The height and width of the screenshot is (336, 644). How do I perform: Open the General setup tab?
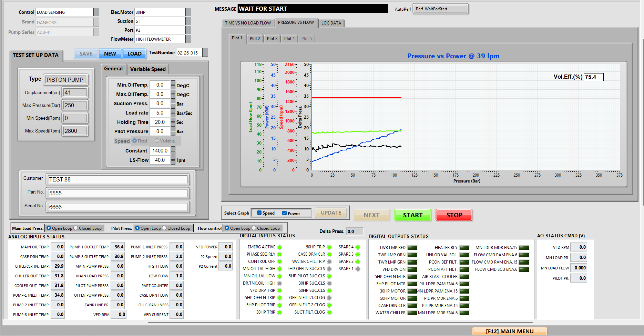pyautogui.click(x=113, y=69)
